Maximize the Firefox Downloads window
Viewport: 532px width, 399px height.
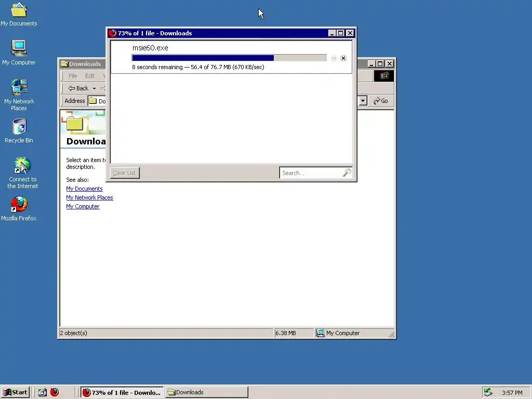click(x=341, y=33)
